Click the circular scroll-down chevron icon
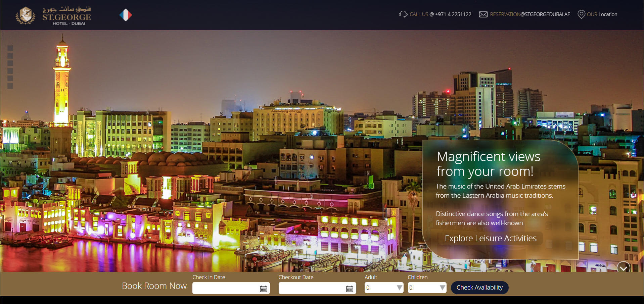Viewport: 644px width, 304px height. (624, 268)
